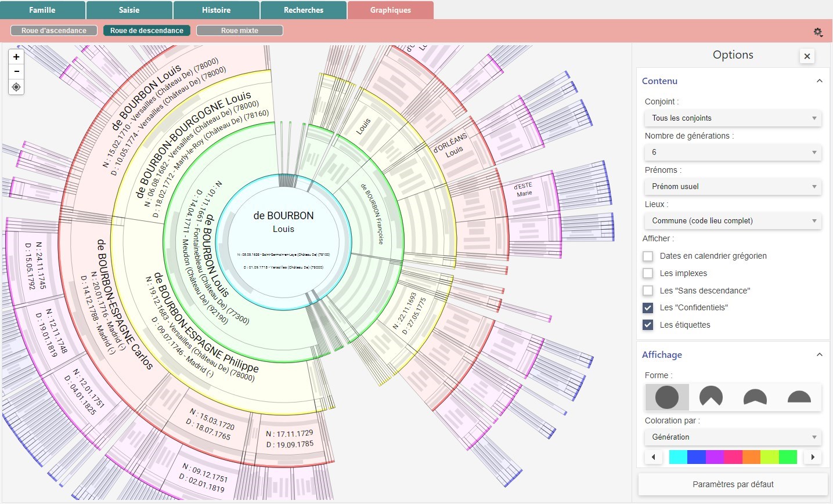Click the segment born 09.12.1751

(x=203, y=477)
